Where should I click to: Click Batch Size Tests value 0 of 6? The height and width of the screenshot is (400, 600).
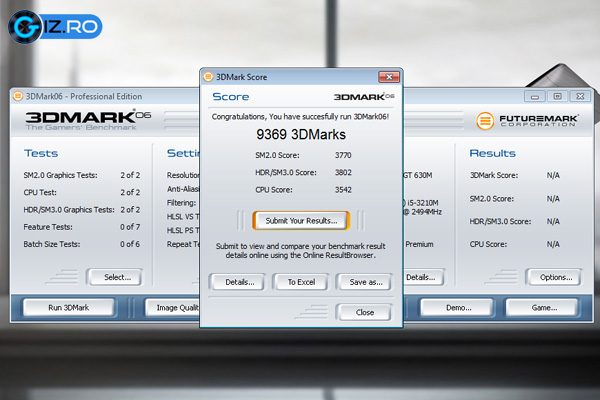[x=130, y=244]
